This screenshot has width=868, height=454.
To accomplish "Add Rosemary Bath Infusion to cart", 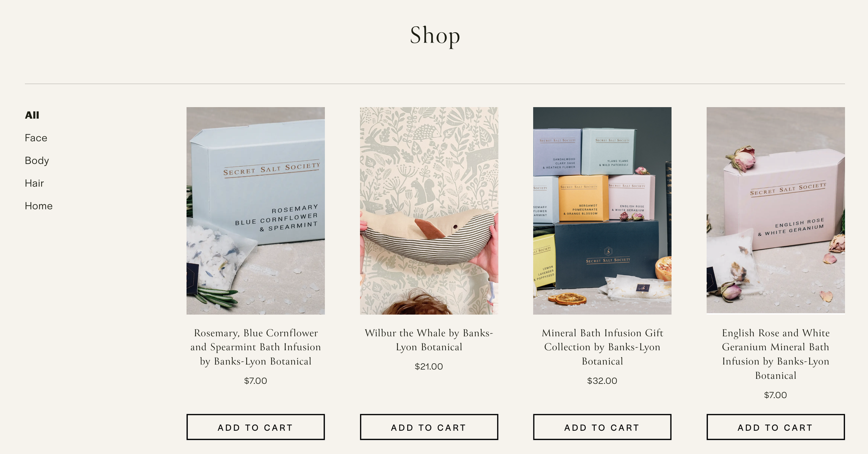I will coord(256,427).
